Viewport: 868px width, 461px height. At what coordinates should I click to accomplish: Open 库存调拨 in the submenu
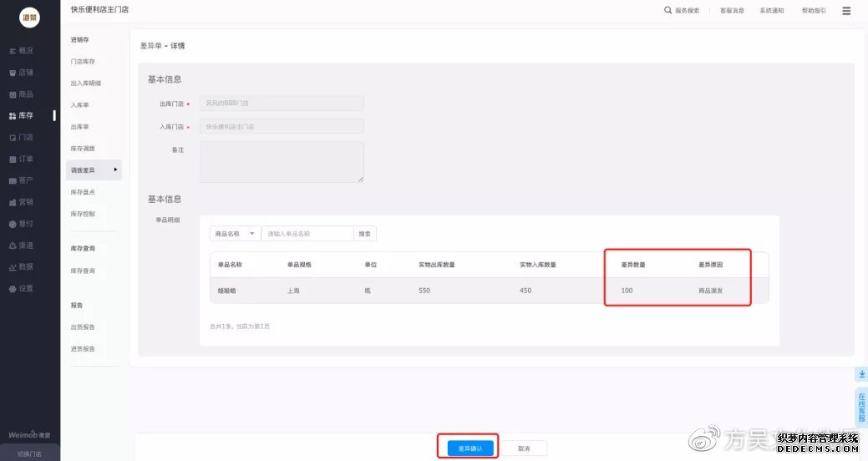coord(83,149)
